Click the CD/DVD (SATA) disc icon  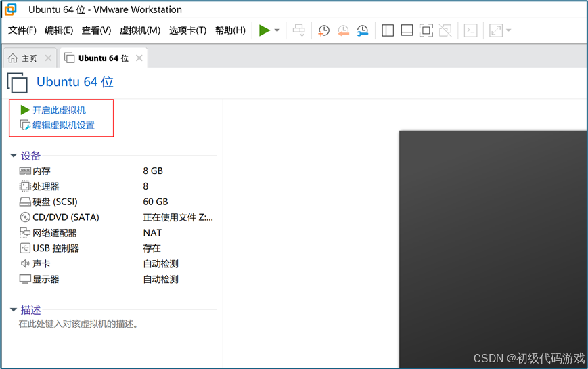tap(25, 217)
